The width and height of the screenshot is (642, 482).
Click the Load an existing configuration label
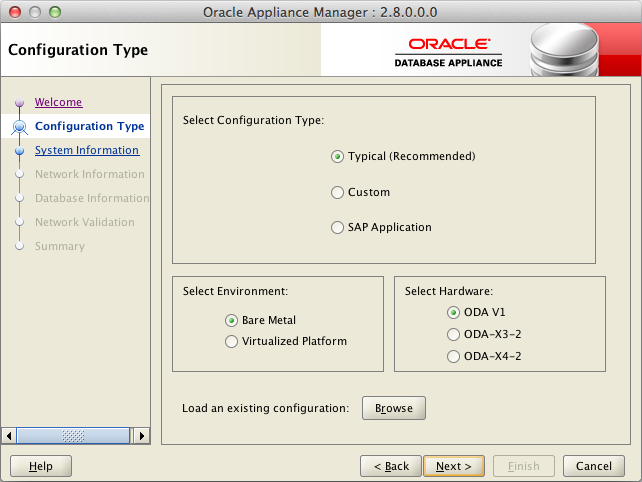265,408
